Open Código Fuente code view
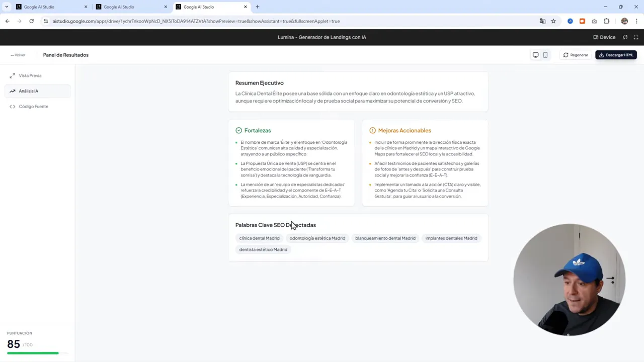644x362 pixels. tap(12, 106)
